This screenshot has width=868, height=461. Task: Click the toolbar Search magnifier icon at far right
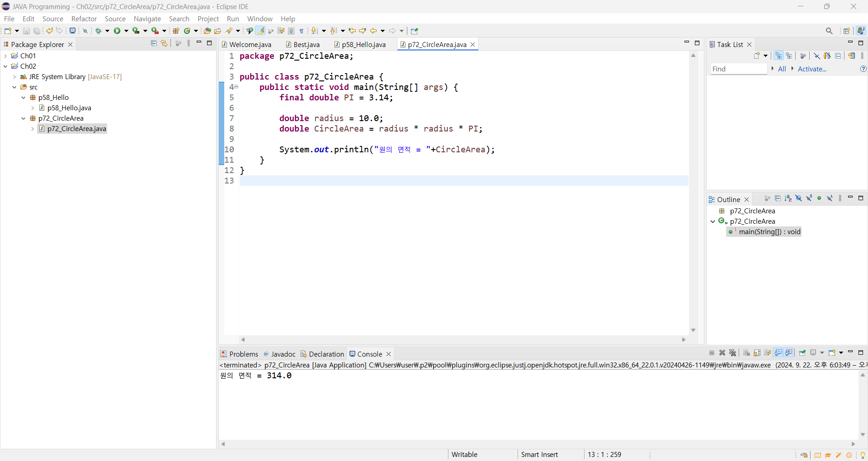pos(829,31)
